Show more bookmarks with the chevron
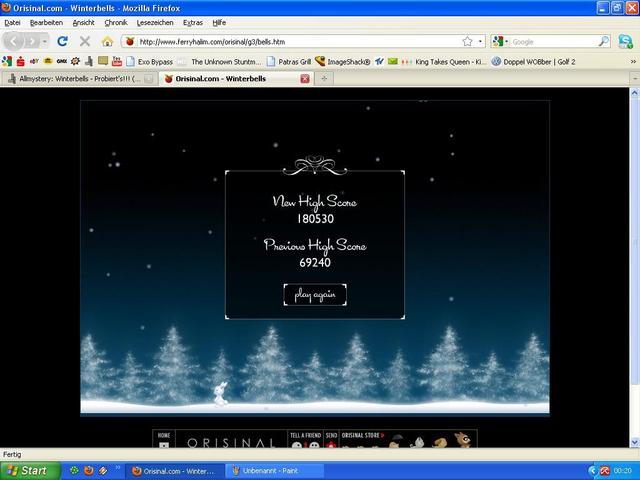The width and height of the screenshot is (640, 480). pyautogui.click(x=633, y=62)
